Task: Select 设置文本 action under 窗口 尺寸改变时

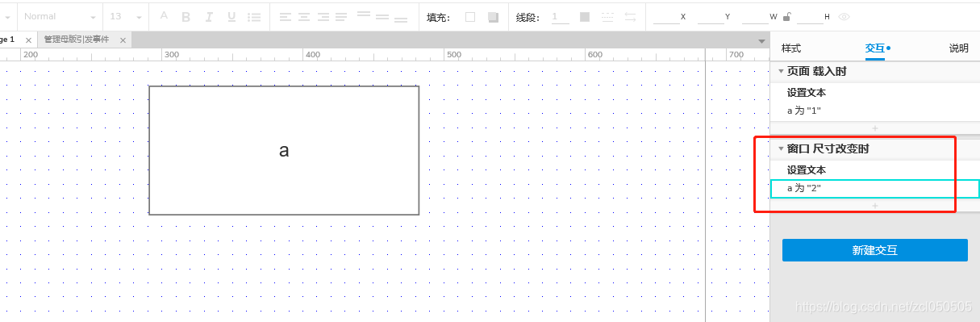Action: coord(807,170)
